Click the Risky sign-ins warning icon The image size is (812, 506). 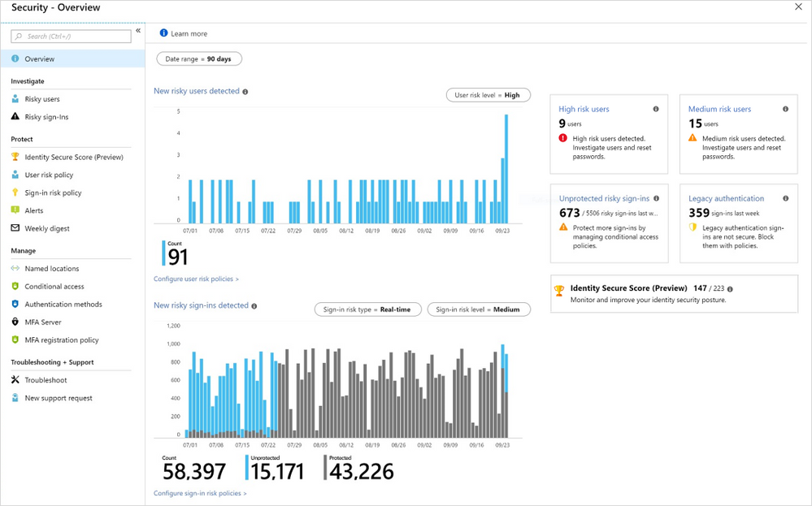click(x=16, y=116)
